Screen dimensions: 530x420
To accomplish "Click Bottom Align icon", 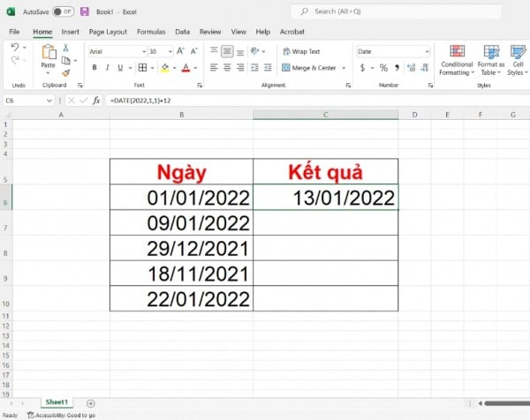I will point(240,52).
